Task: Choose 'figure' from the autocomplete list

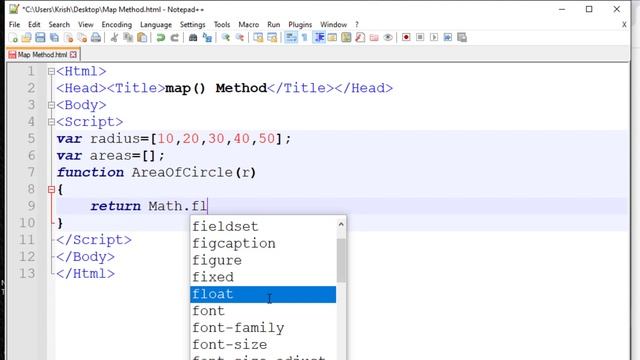Action: click(263, 260)
